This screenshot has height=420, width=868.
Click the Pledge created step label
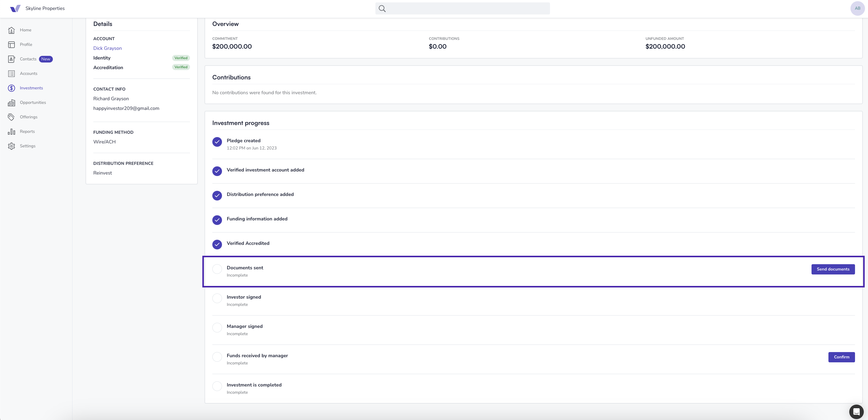point(244,141)
